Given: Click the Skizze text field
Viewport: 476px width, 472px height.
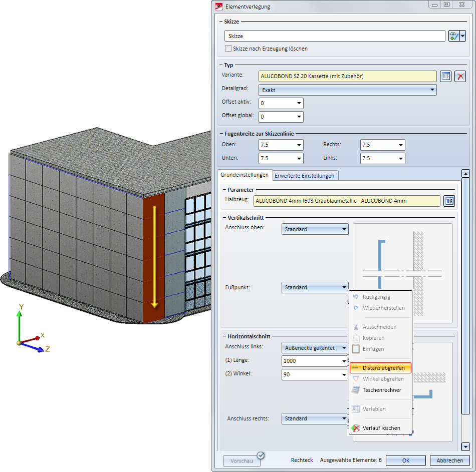Looking at the screenshot, I should [335, 36].
